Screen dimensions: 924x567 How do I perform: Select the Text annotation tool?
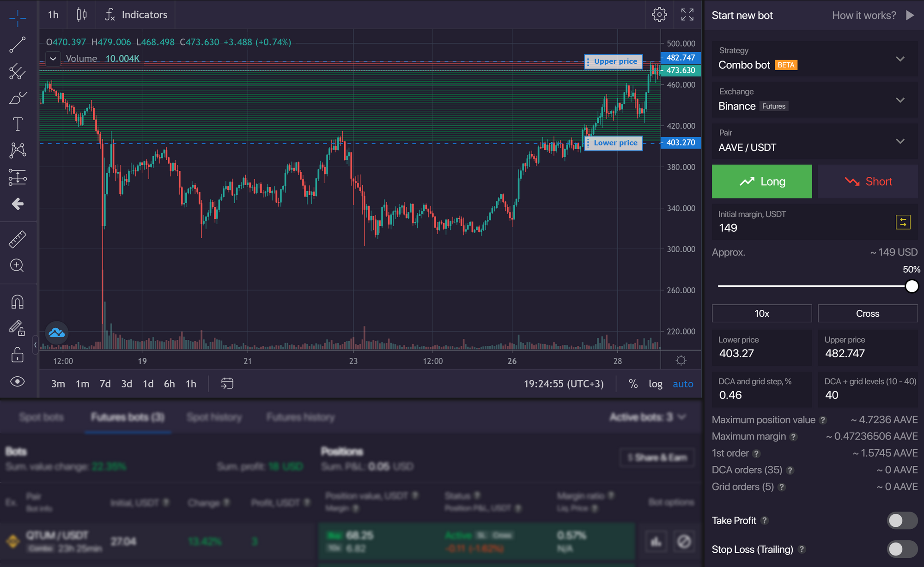18,124
